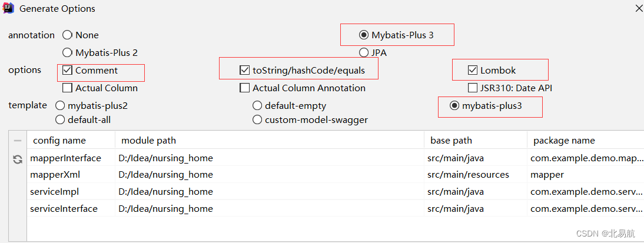Close the Generate Options dialog
This screenshot has width=644, height=243.
click(x=639, y=9)
